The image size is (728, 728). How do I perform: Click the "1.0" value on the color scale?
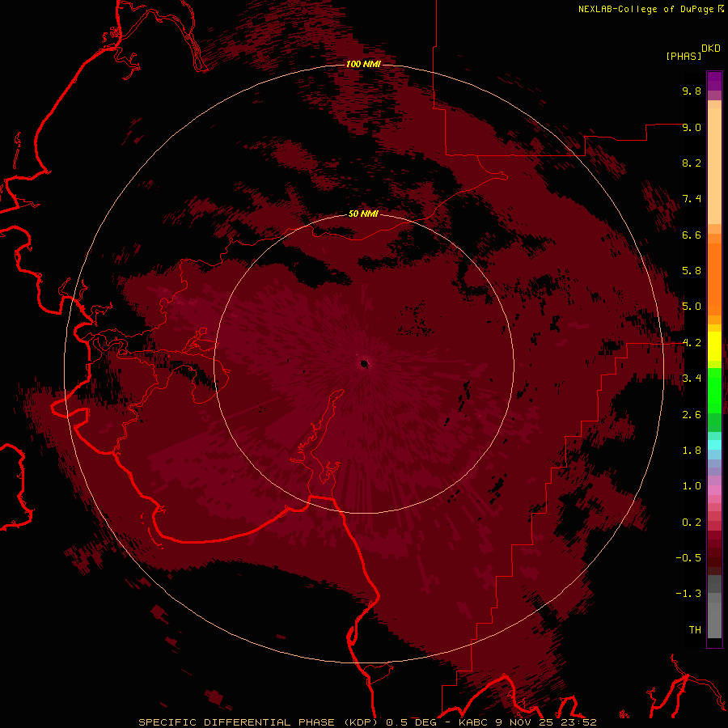[692, 486]
